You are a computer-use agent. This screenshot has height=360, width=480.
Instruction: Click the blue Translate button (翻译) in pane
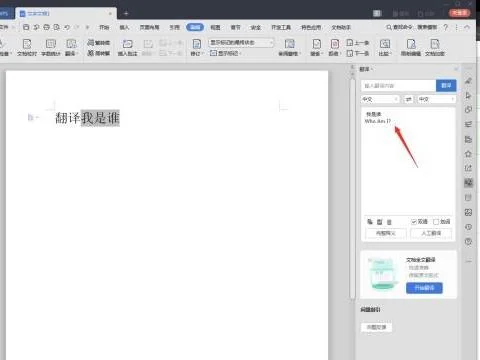click(446, 86)
